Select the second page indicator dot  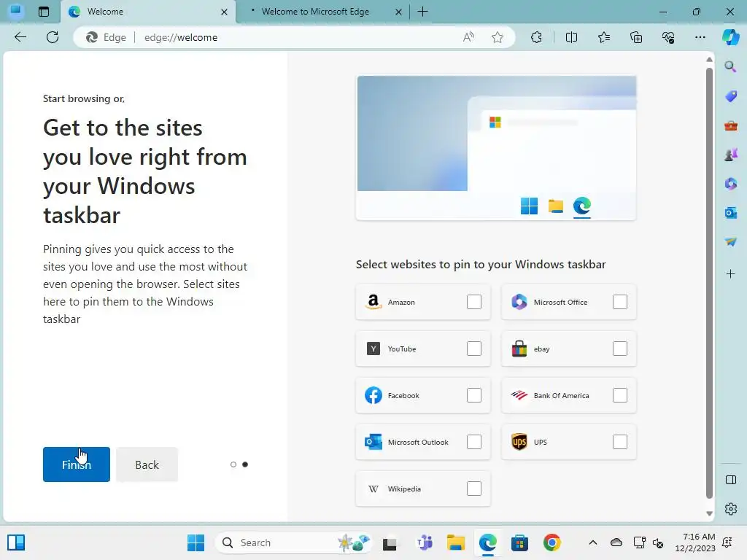245,464
